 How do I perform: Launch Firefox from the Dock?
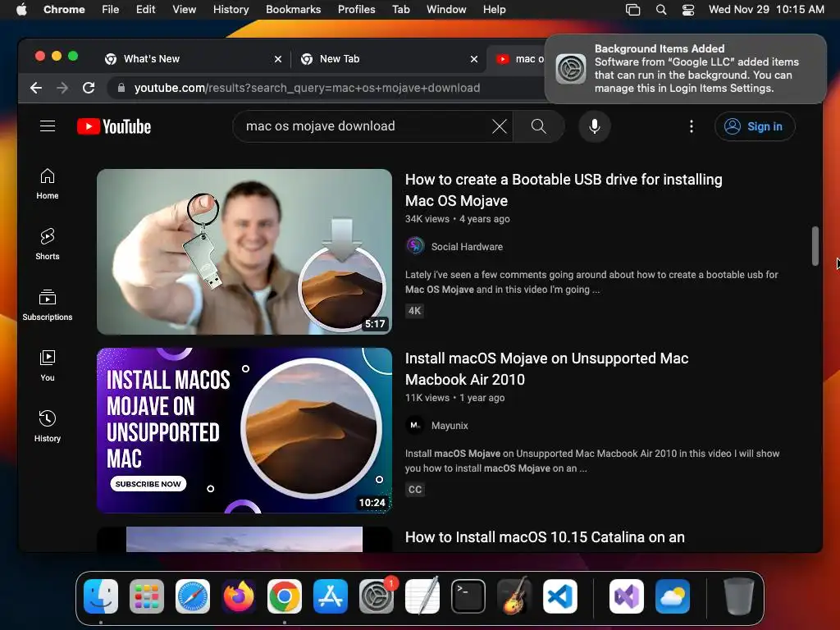click(x=239, y=596)
